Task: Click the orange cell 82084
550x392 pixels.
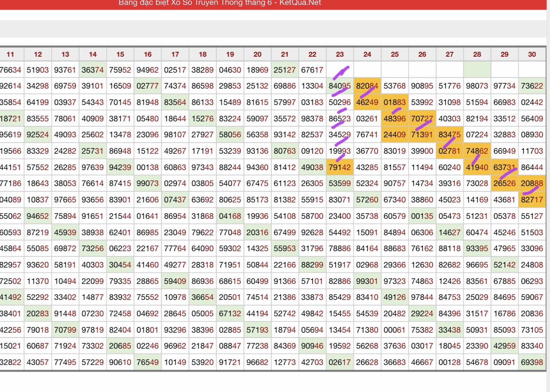Action: click(x=367, y=86)
